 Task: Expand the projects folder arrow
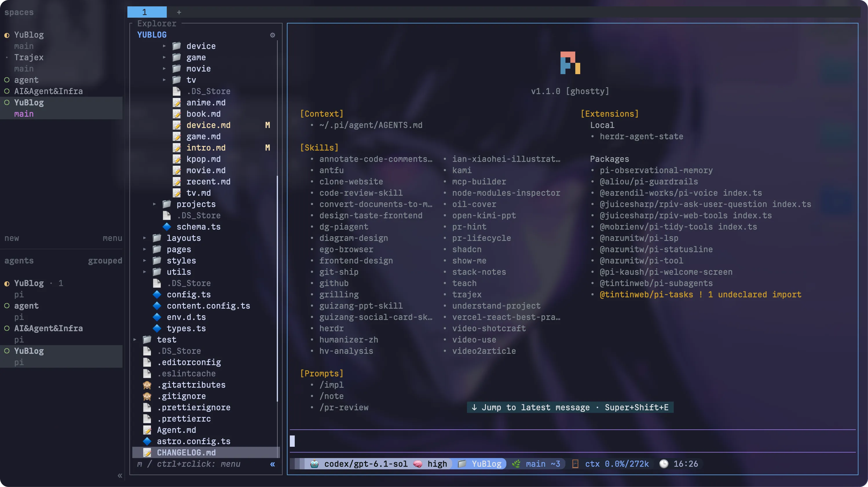154,204
